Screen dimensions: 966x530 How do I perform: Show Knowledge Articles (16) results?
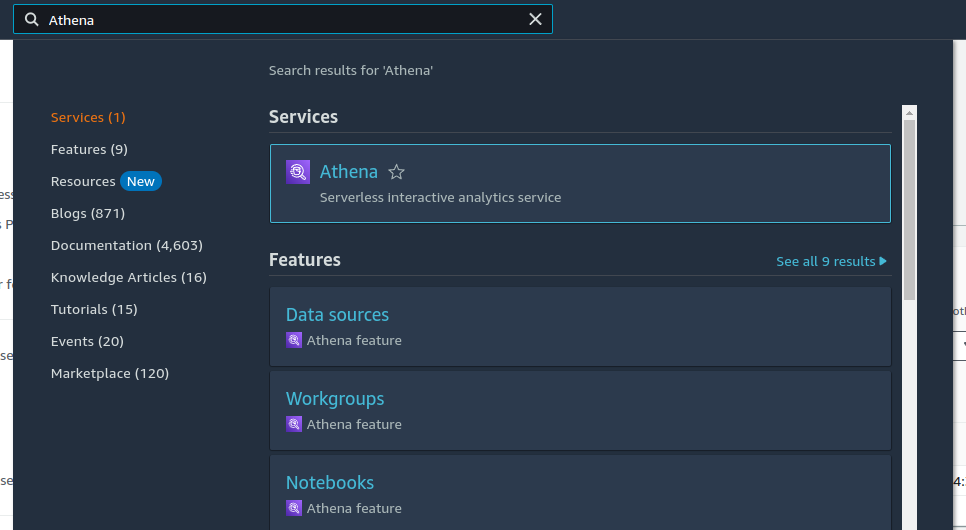[129, 277]
